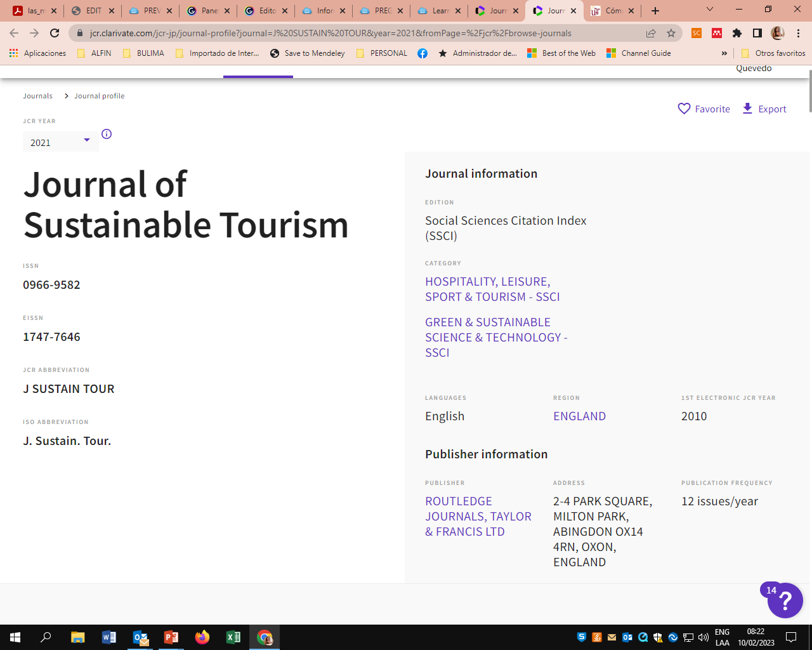812x650 pixels.
Task: Open the info tooltip beside the JCR year
Action: pos(107,134)
